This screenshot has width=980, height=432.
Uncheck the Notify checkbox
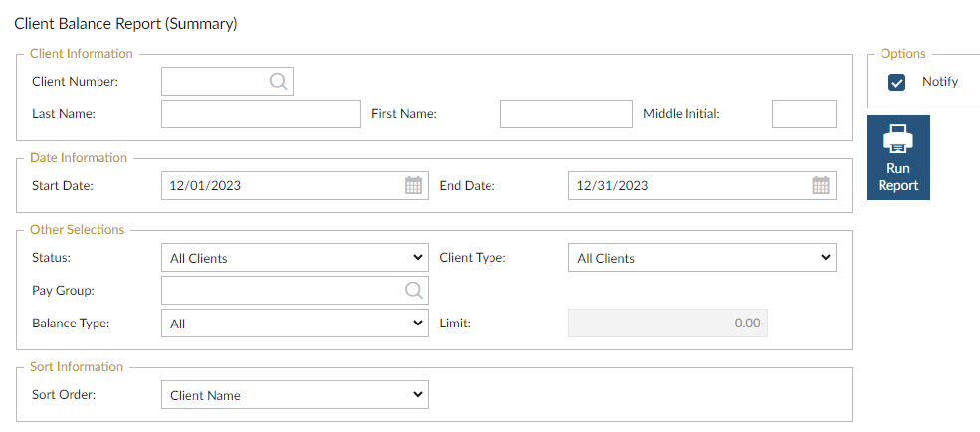coord(897,82)
